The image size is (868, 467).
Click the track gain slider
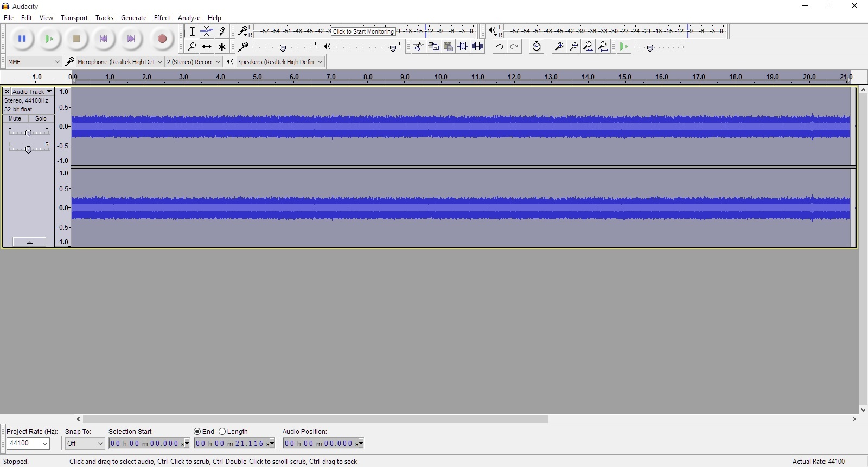pyautogui.click(x=28, y=133)
